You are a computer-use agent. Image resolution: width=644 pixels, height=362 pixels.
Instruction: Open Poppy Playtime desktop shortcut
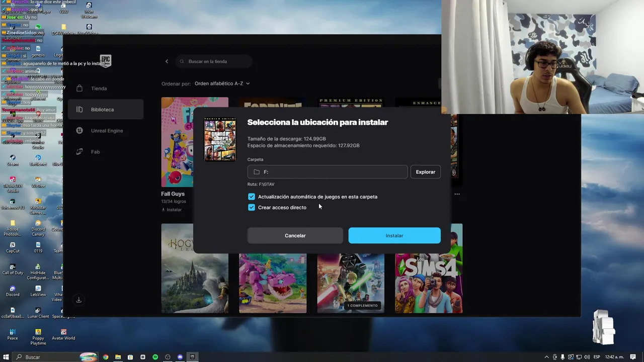[x=38, y=337]
